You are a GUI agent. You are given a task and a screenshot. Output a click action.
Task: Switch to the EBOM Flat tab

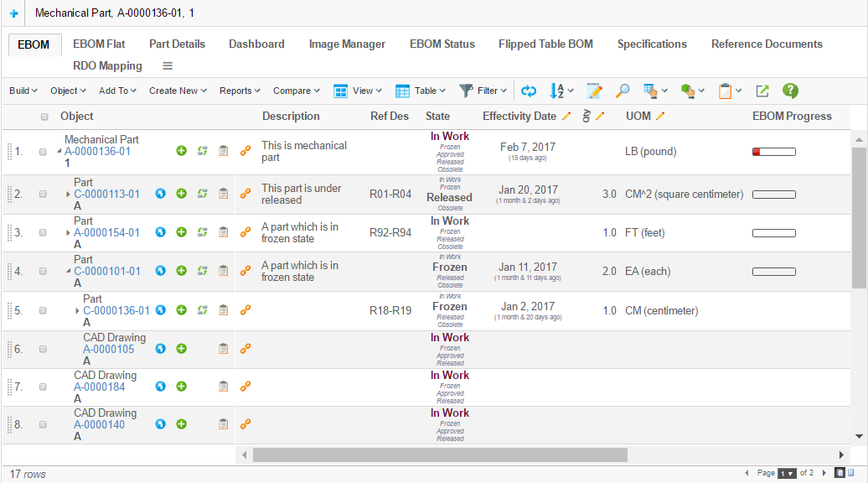click(99, 44)
